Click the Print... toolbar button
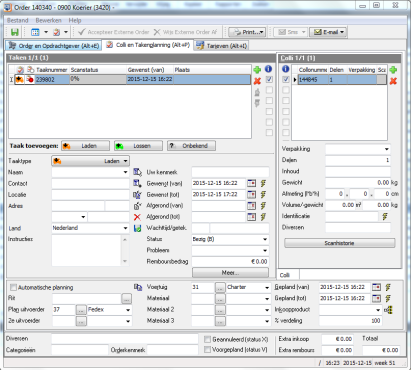Screen dimensions: 411x370 tap(248, 32)
